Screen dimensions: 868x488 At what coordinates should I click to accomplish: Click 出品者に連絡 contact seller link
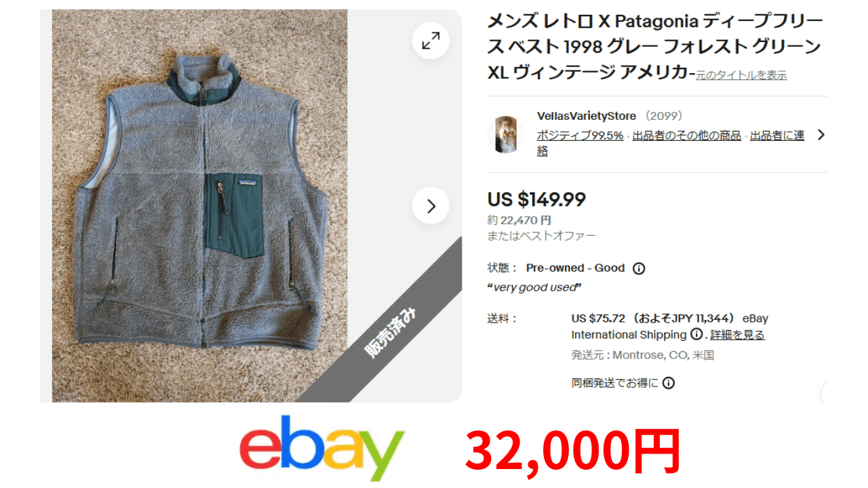[x=671, y=143]
